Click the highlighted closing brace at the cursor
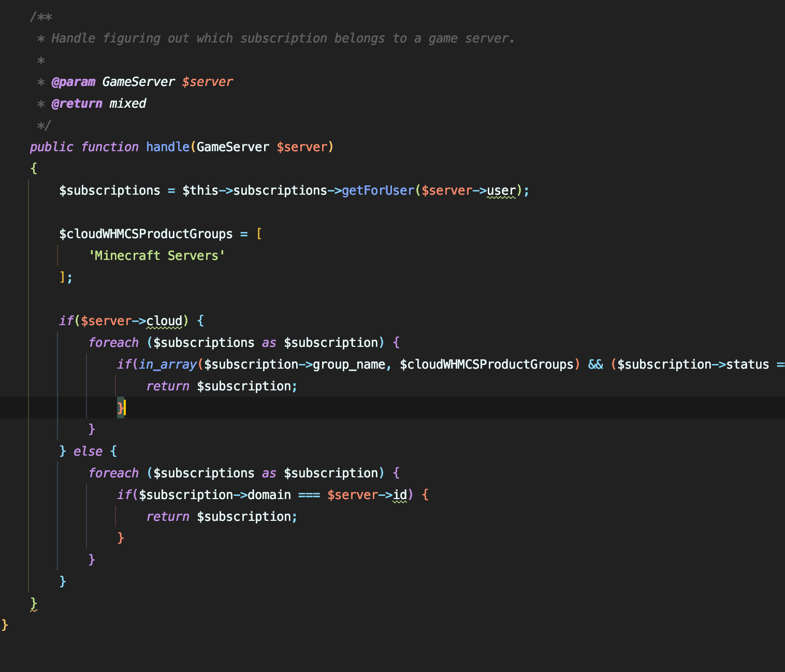This screenshot has height=672, width=785. coord(121,408)
